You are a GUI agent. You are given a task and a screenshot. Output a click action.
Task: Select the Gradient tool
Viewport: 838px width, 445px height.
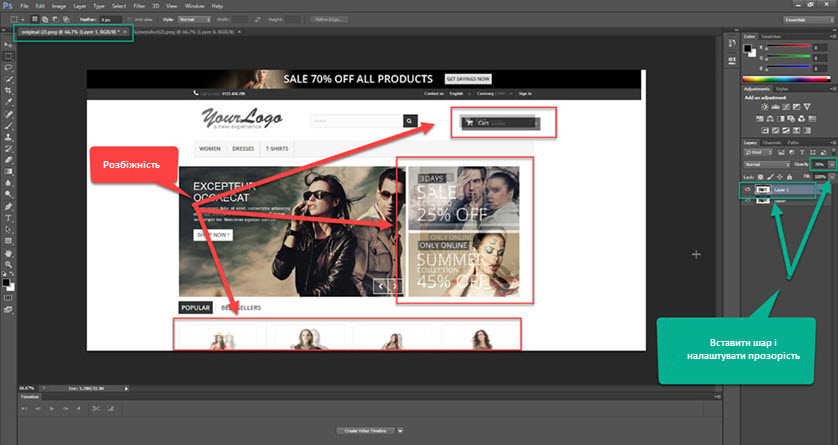(x=8, y=172)
